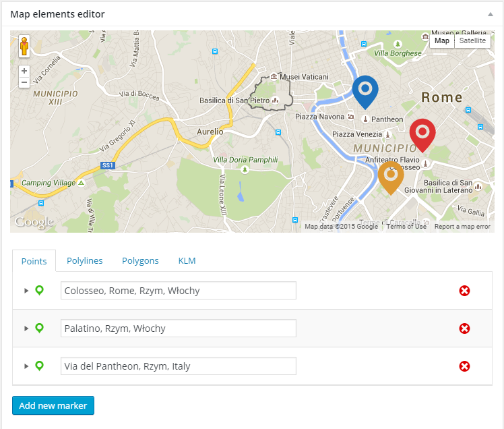Click the green pin icon beside Colosseo
The height and width of the screenshot is (429, 504).
40,290
